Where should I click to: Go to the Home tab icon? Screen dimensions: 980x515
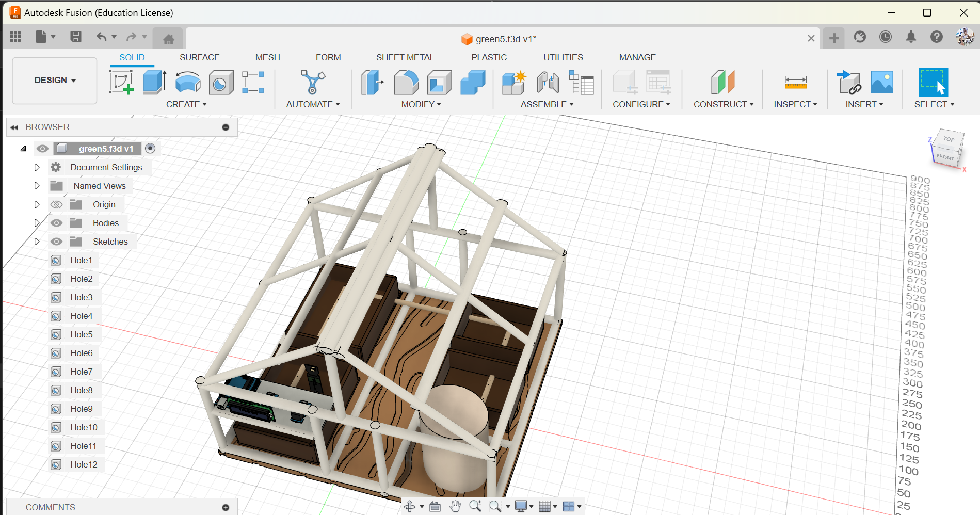click(168, 39)
